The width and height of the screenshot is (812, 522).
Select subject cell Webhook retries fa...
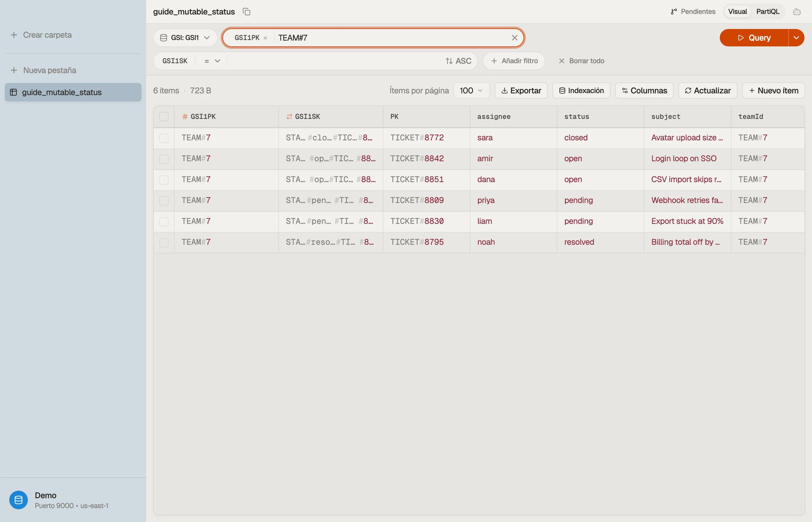[x=687, y=200]
